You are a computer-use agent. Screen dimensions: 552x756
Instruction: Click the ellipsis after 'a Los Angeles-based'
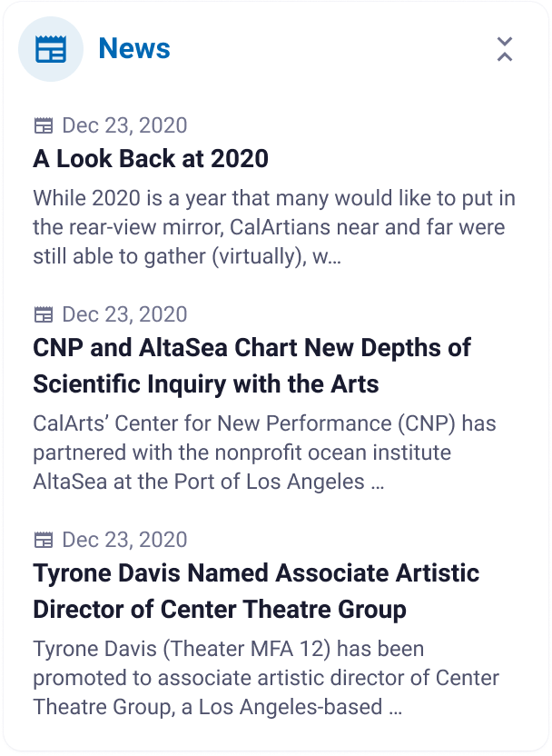point(395,708)
